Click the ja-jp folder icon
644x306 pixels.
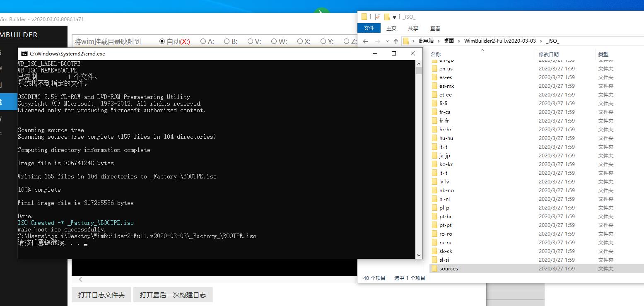434,156
